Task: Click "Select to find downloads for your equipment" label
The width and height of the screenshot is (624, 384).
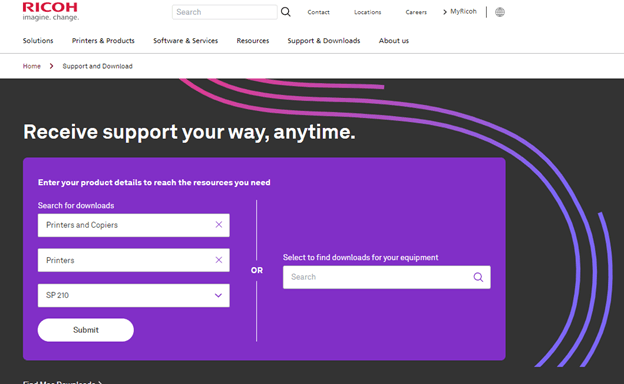Action: pos(361,257)
